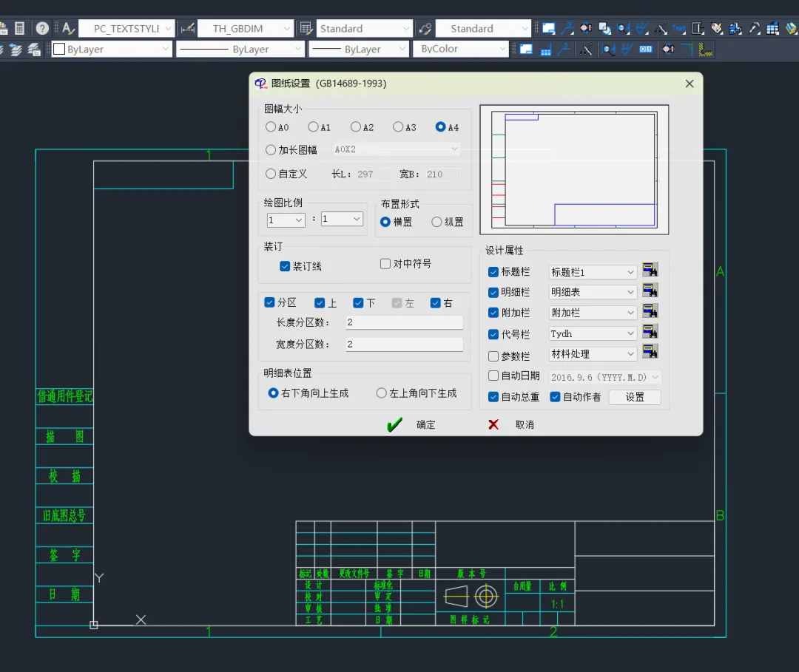Click the dimension style icon before TH_GBDIM
The width and height of the screenshot is (799, 672).
pos(187,29)
